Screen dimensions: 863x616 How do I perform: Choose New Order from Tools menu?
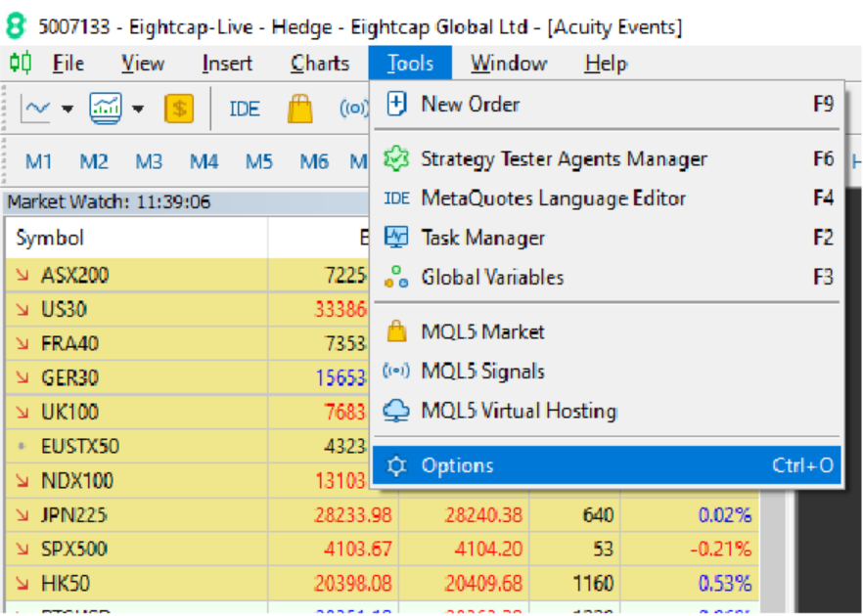point(607,104)
